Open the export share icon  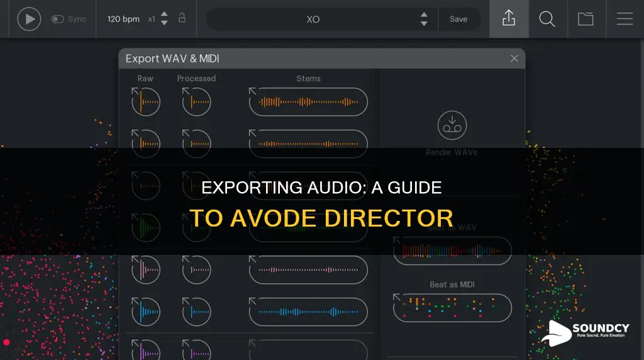click(x=509, y=18)
